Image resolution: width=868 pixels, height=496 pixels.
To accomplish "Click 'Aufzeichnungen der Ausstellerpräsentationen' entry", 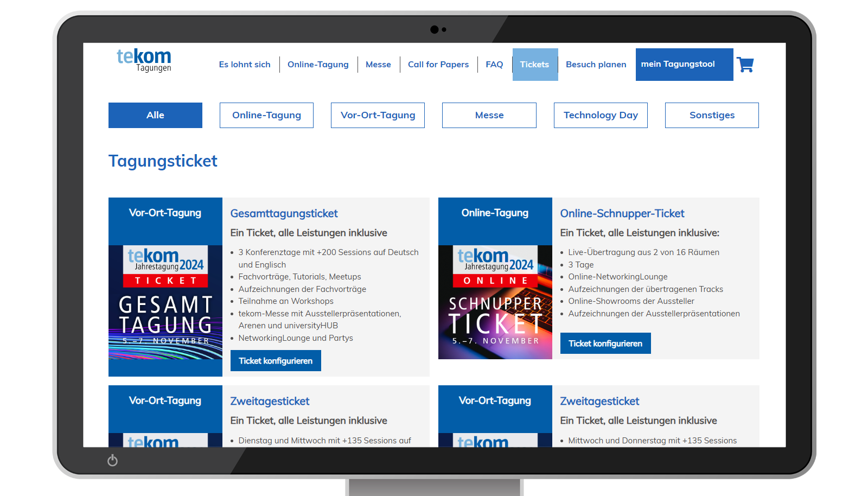I will coord(654,314).
